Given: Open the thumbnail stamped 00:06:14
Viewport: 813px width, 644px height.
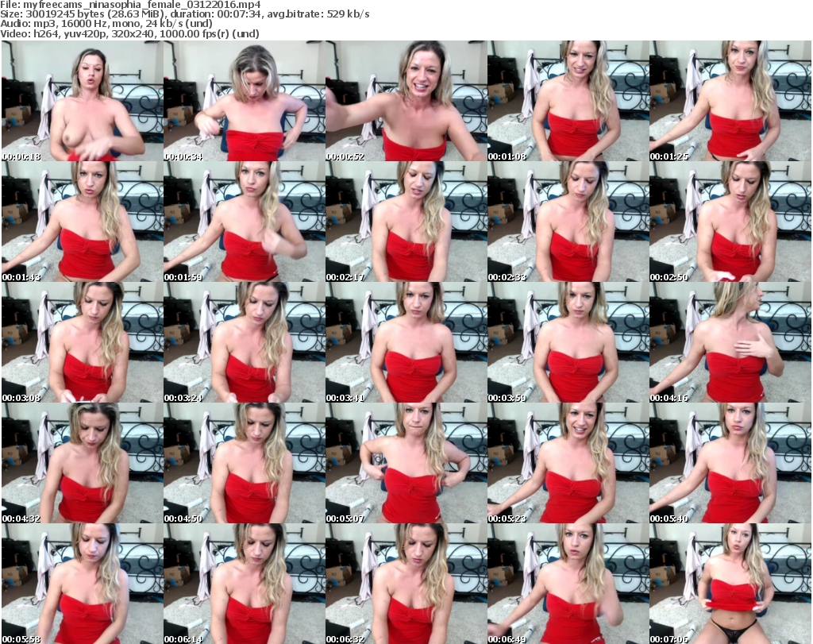Looking at the screenshot, I should click(x=245, y=584).
